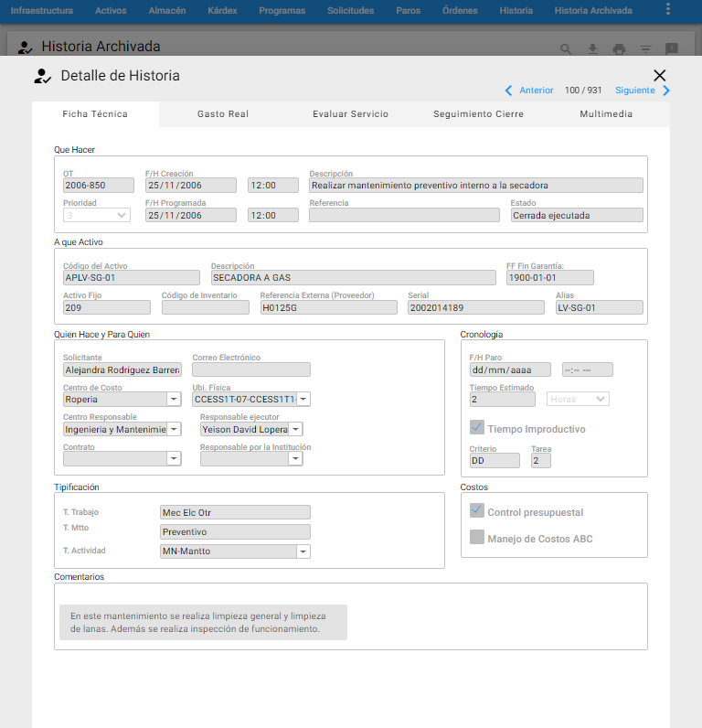
Task: Open the vertical three-dot menu in top bar
Action: click(x=667, y=9)
